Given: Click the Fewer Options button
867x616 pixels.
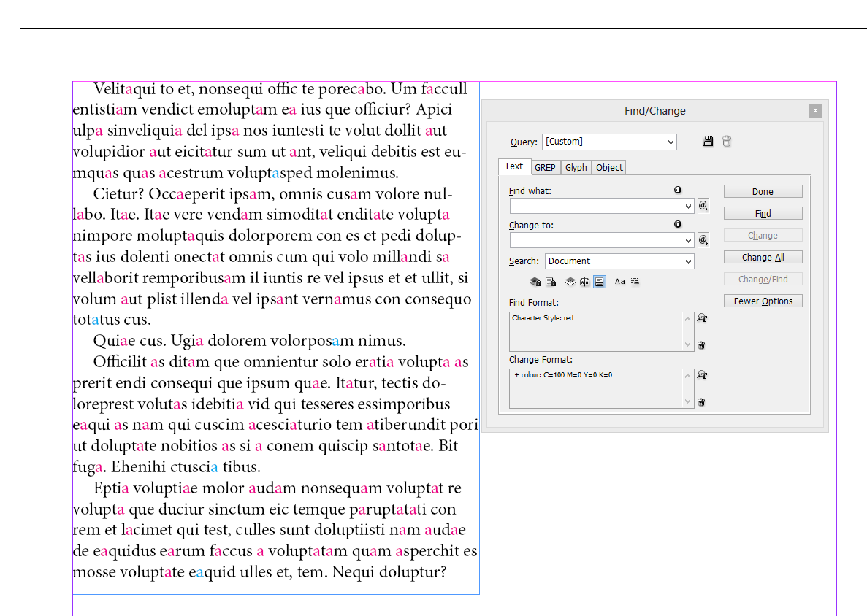Looking at the screenshot, I should pos(763,301).
